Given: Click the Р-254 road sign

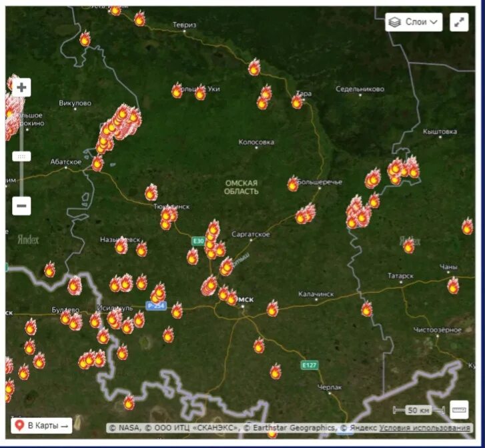Looking at the screenshot, I should pyautogui.click(x=156, y=306).
